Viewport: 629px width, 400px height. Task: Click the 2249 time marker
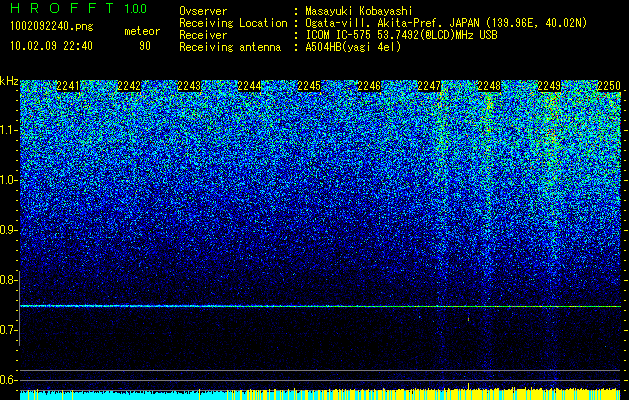coord(549,86)
